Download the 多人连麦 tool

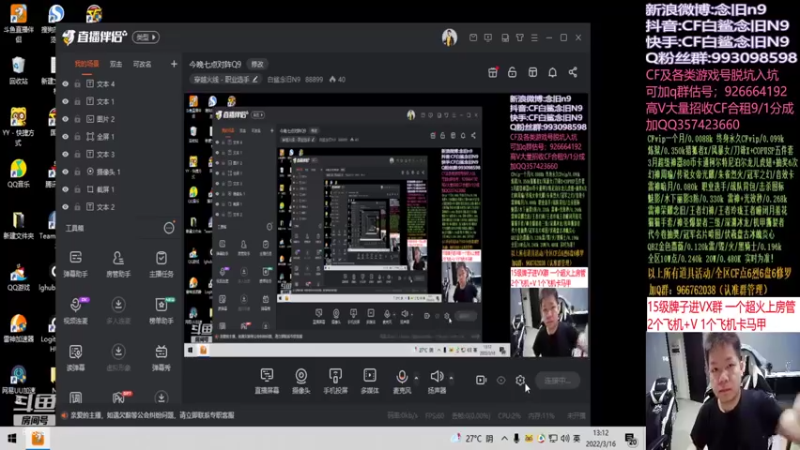[118, 310]
